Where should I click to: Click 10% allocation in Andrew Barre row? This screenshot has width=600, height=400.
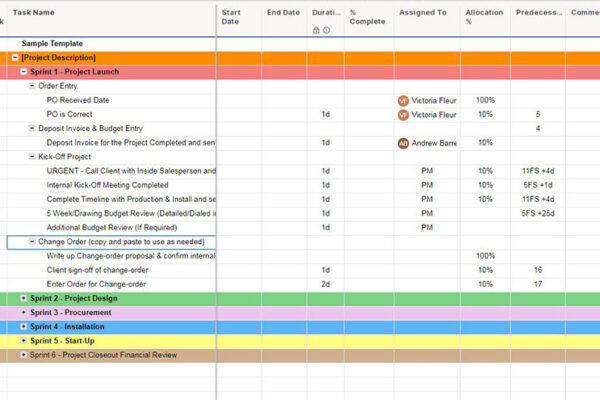click(x=485, y=142)
